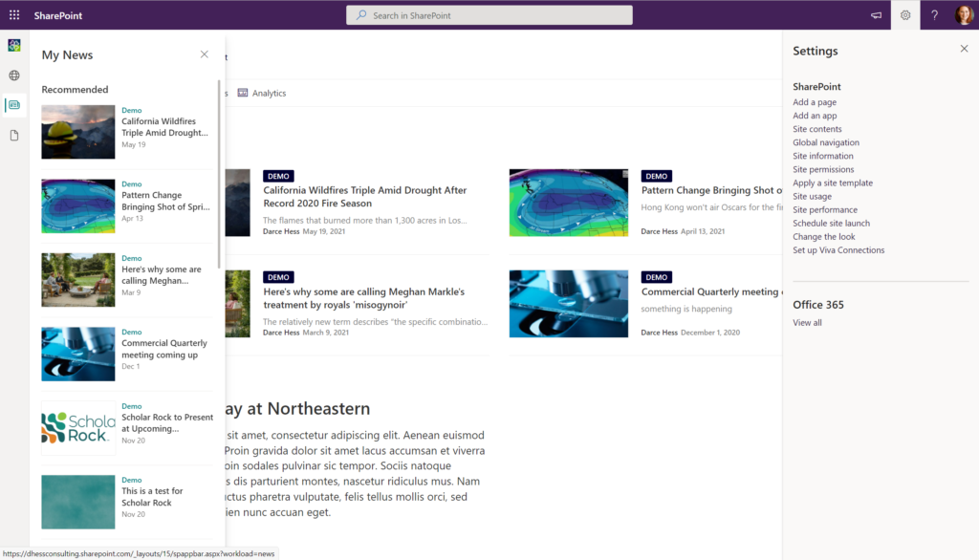The height and width of the screenshot is (560, 979).
Task: Click author Darce Hess dated May 19, 2021
Action: (x=281, y=231)
